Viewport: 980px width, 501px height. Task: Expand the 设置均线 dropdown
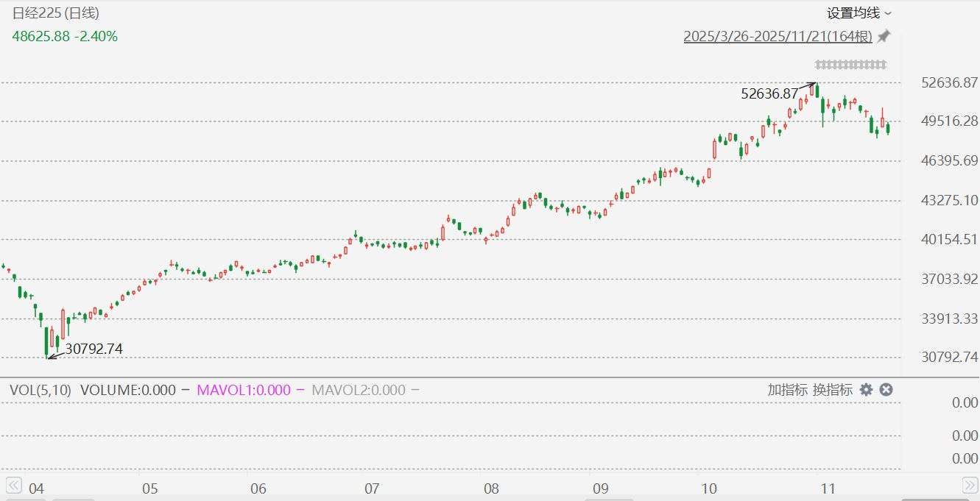859,13
